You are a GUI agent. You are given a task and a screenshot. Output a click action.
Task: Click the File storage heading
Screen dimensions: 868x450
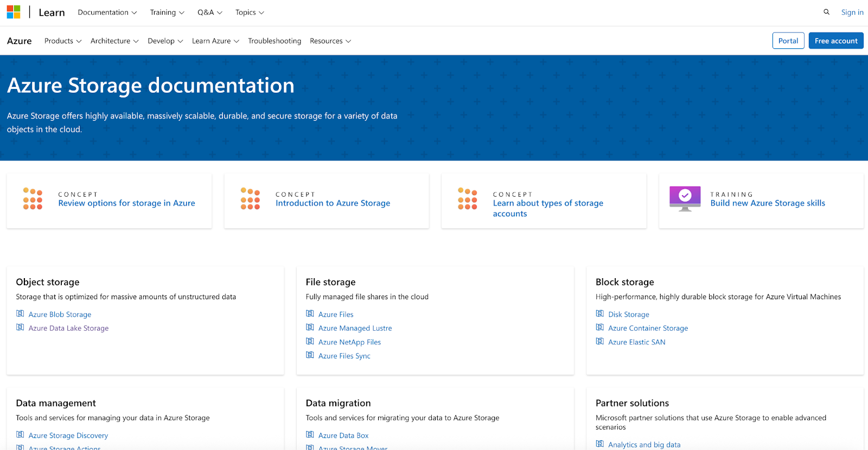[x=330, y=282]
